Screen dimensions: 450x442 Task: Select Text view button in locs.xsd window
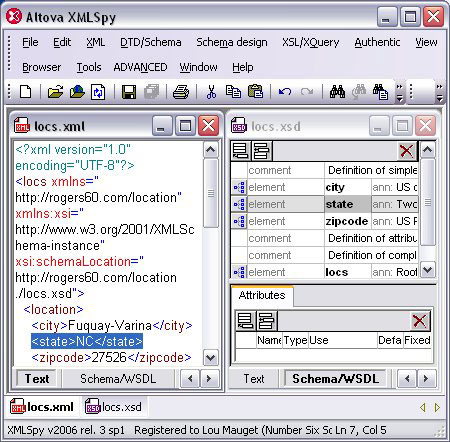click(x=254, y=379)
